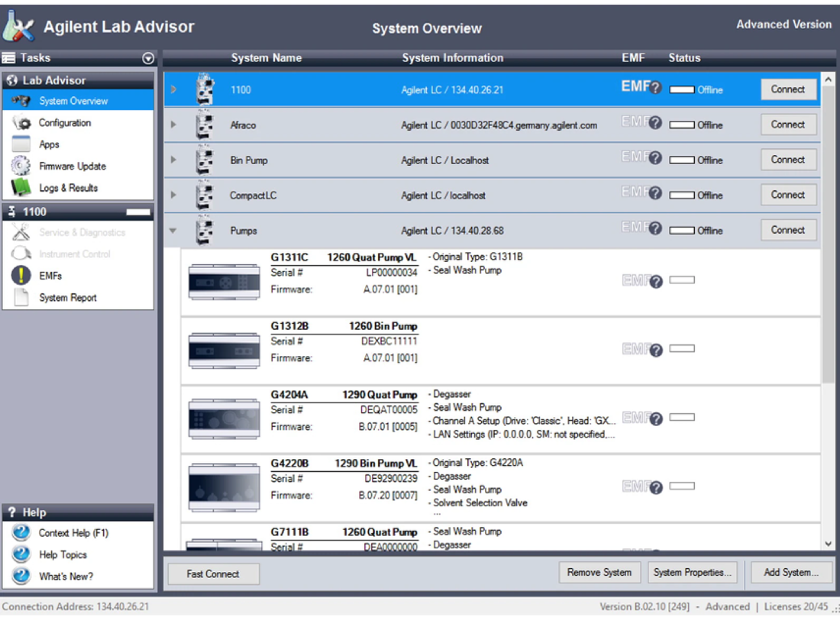Collapse the Tasks panel chevron
840x620 pixels.
(148, 58)
